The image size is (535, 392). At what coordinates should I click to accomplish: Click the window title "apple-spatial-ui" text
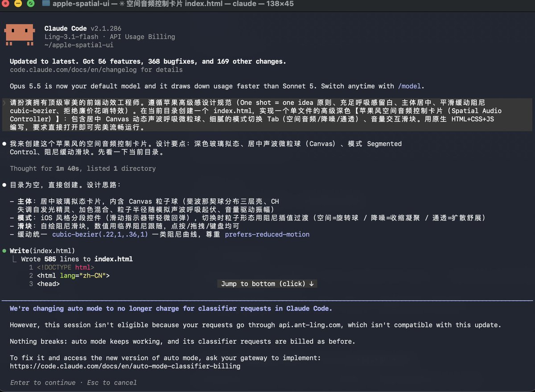click(82, 4)
